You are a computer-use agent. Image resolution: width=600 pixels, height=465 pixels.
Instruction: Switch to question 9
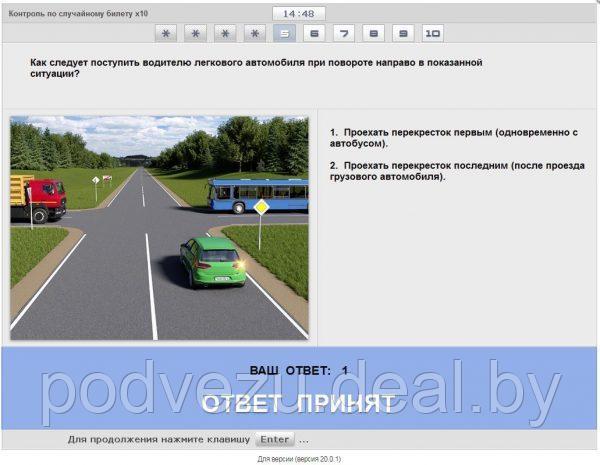(x=403, y=33)
